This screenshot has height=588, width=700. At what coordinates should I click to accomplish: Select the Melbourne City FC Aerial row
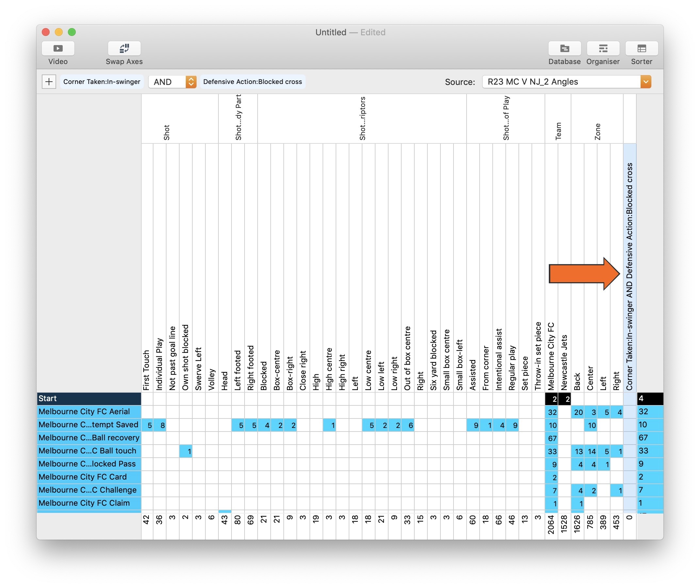click(88, 412)
